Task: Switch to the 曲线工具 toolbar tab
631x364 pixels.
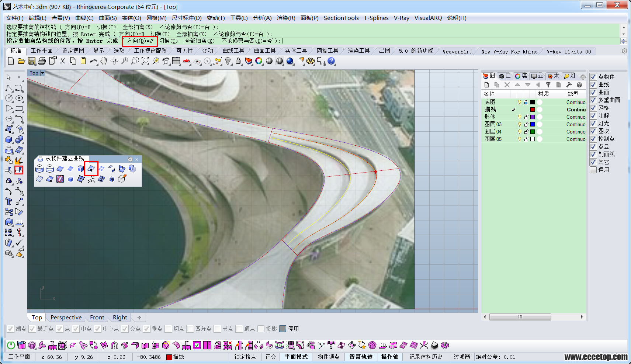Action: point(233,51)
